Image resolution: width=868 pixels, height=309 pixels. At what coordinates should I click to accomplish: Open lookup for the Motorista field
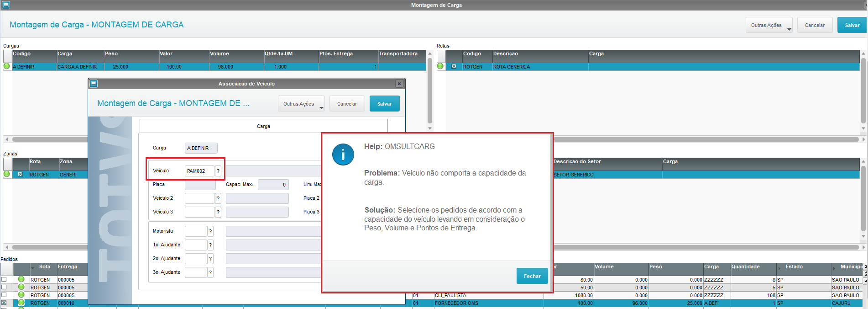click(x=210, y=231)
